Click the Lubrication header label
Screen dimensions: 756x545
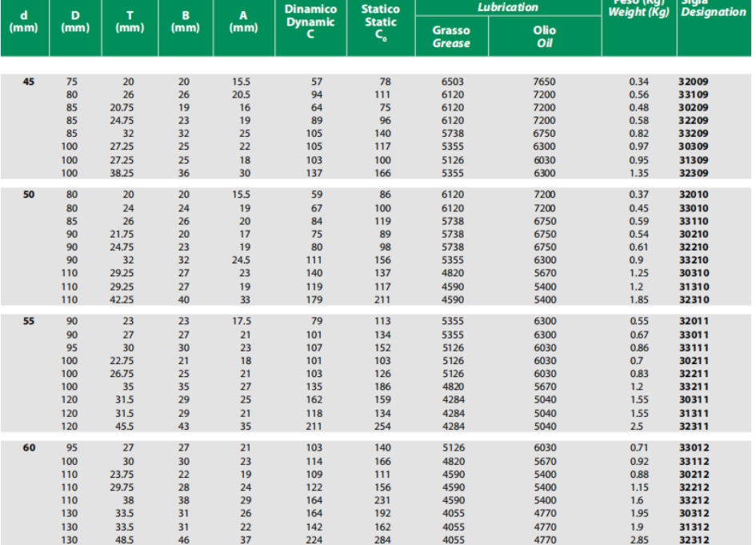[508, 7]
